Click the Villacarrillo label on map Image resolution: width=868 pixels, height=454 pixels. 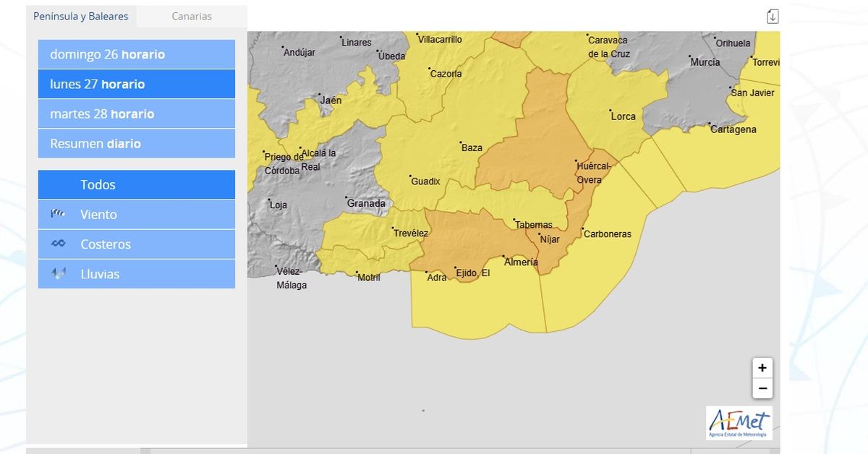point(440,40)
